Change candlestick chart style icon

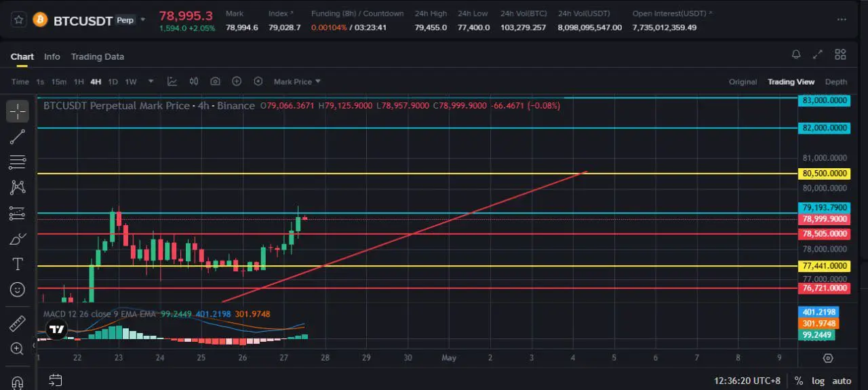(194, 81)
